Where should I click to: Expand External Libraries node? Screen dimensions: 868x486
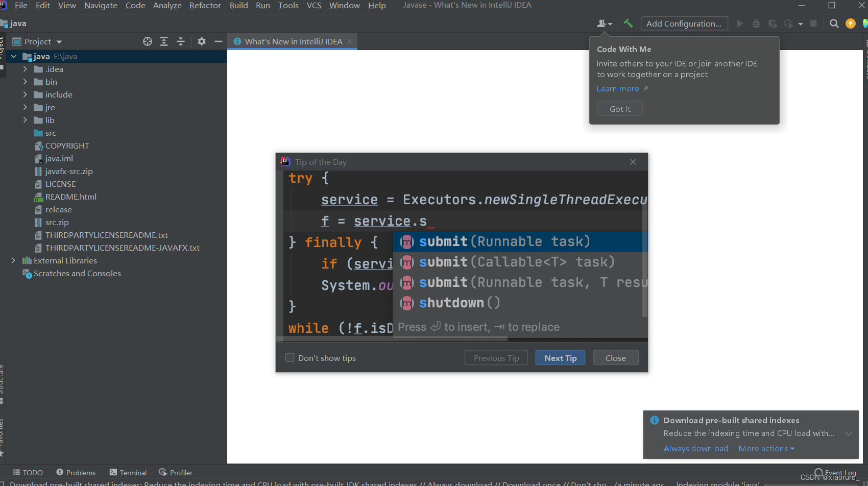(x=14, y=260)
